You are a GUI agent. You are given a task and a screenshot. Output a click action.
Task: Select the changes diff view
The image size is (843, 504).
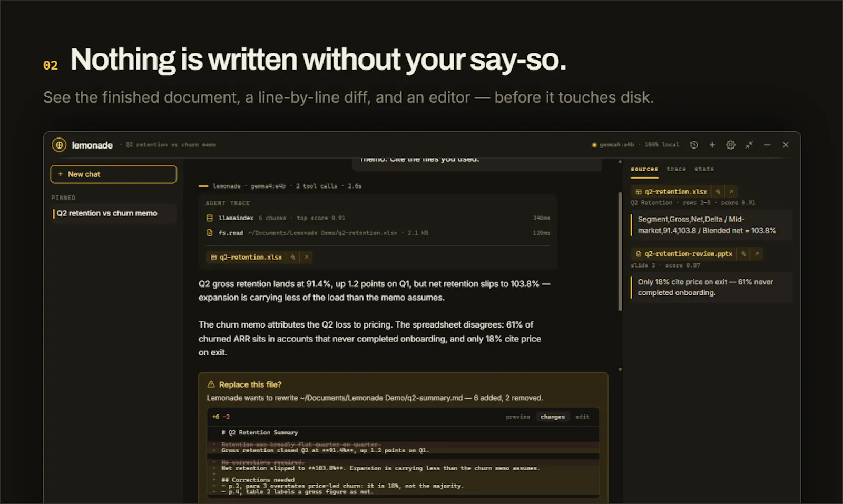(553, 417)
